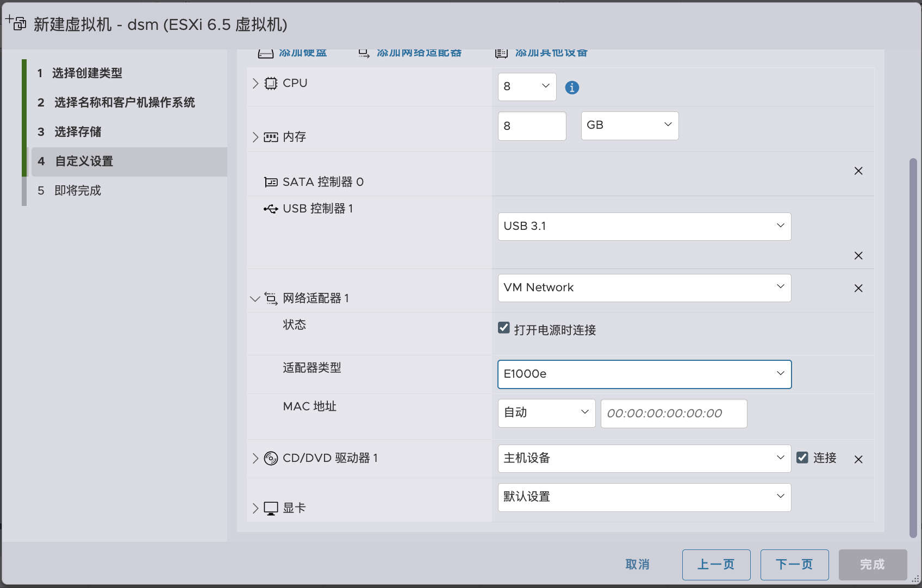
Task: Click the memory size input field
Action: coord(532,126)
